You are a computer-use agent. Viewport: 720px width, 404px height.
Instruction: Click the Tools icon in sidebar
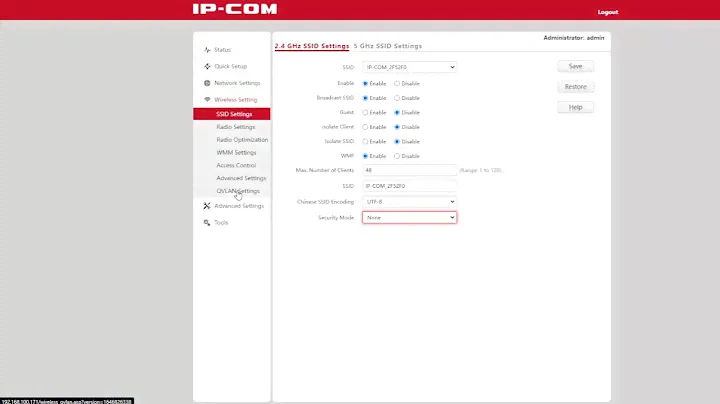207,223
